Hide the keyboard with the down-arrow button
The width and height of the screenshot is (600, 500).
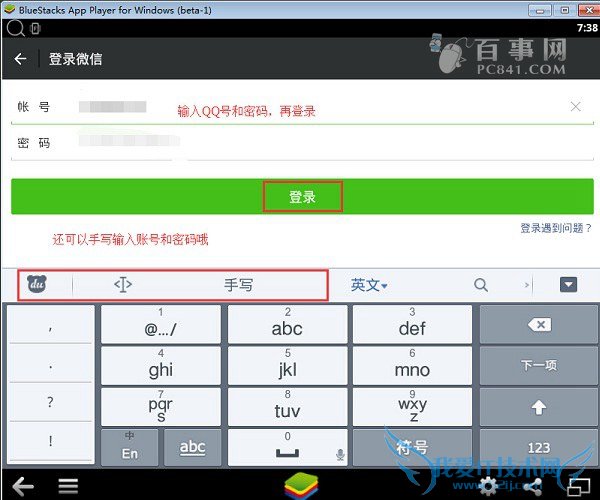click(x=568, y=285)
